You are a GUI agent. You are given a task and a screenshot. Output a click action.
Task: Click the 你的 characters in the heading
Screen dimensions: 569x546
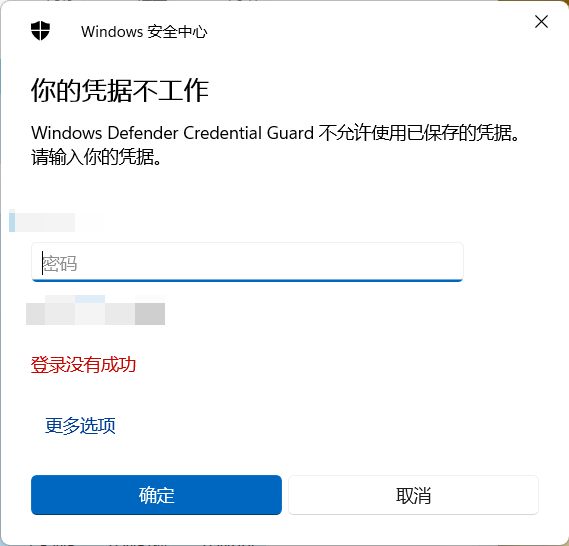56,90
